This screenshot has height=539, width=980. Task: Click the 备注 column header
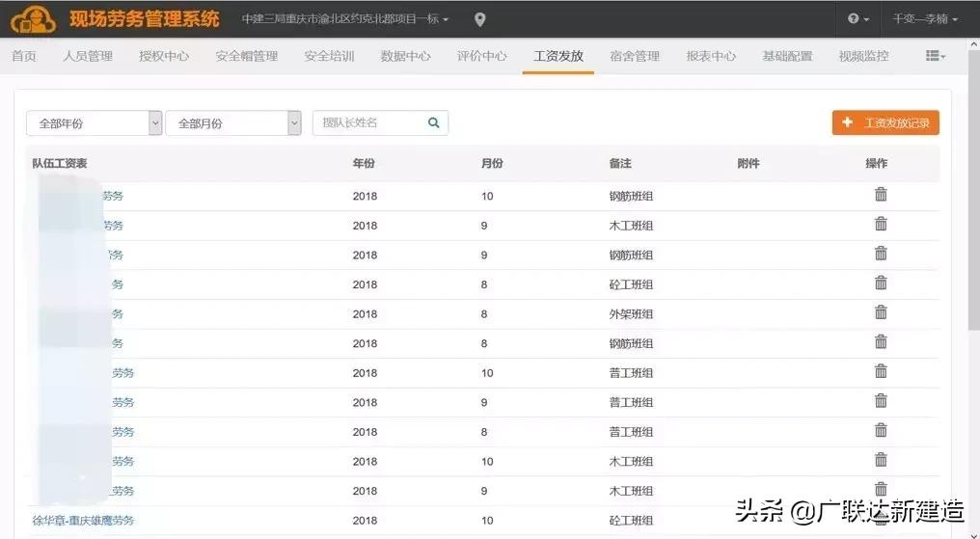(620, 164)
